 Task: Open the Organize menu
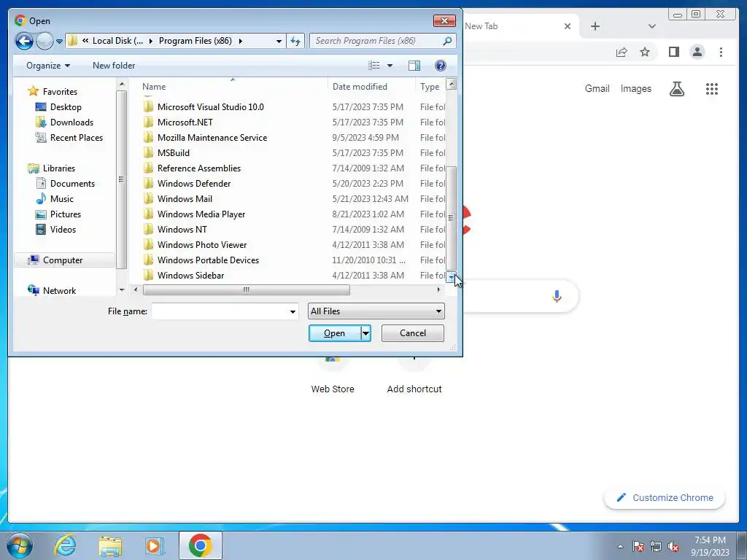coord(48,66)
